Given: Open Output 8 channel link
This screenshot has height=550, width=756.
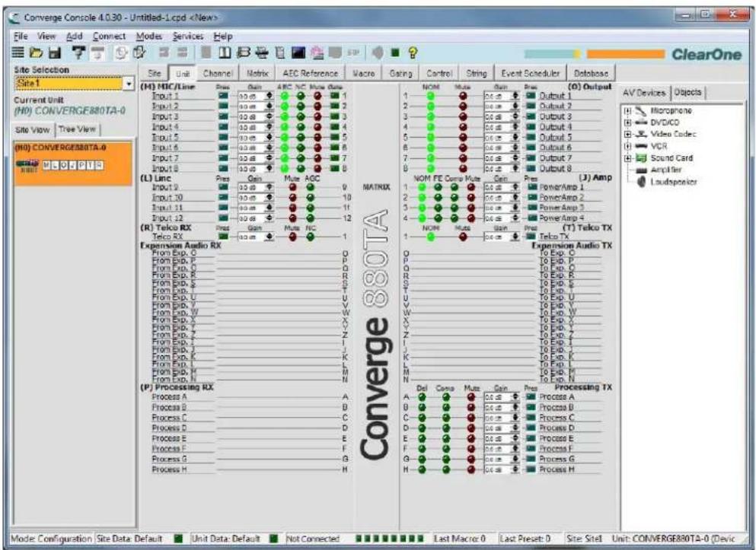Looking at the screenshot, I should click(x=556, y=169).
